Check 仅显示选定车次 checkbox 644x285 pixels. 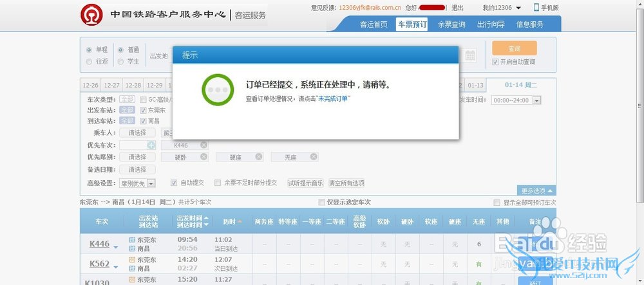pos(322,202)
